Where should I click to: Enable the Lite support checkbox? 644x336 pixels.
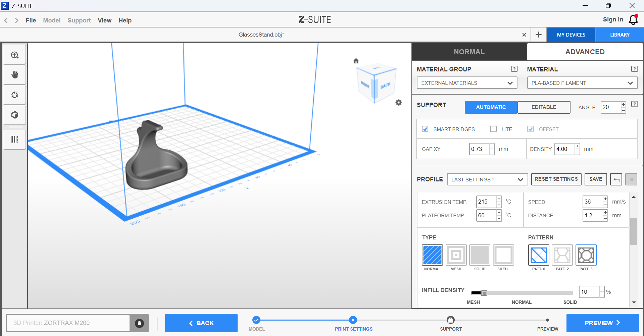coord(493,129)
